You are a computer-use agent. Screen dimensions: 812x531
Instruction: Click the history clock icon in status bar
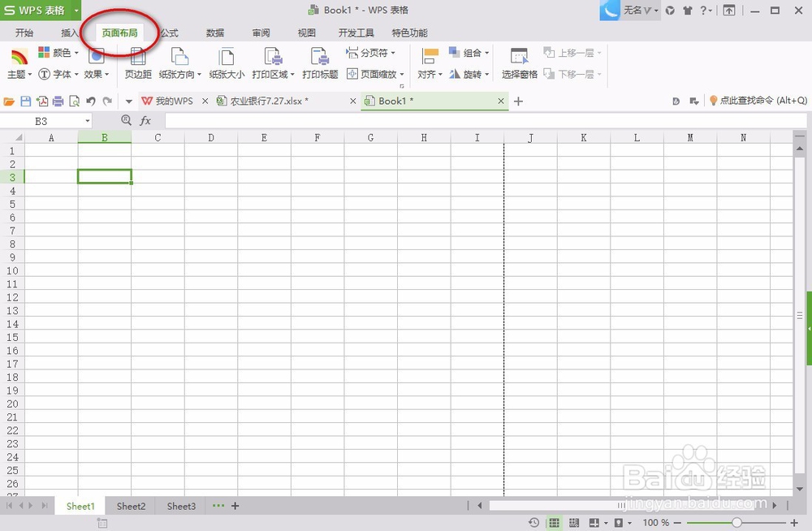pyautogui.click(x=533, y=522)
